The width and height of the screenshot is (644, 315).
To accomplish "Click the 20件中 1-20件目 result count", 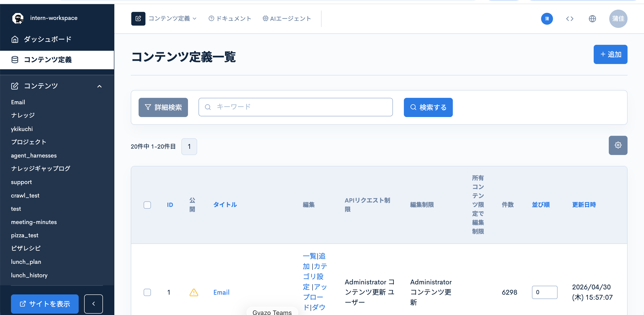I will (153, 147).
